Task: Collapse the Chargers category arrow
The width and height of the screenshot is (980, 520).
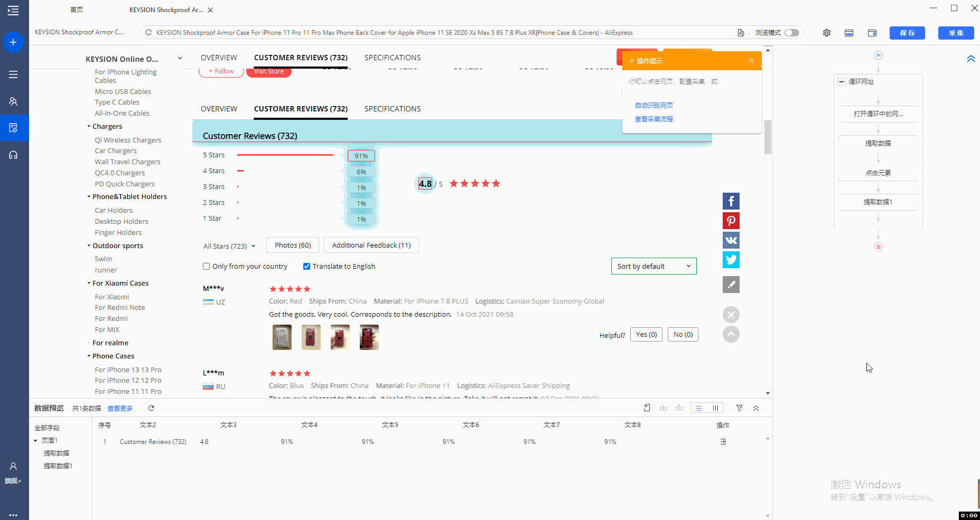Action: point(89,127)
